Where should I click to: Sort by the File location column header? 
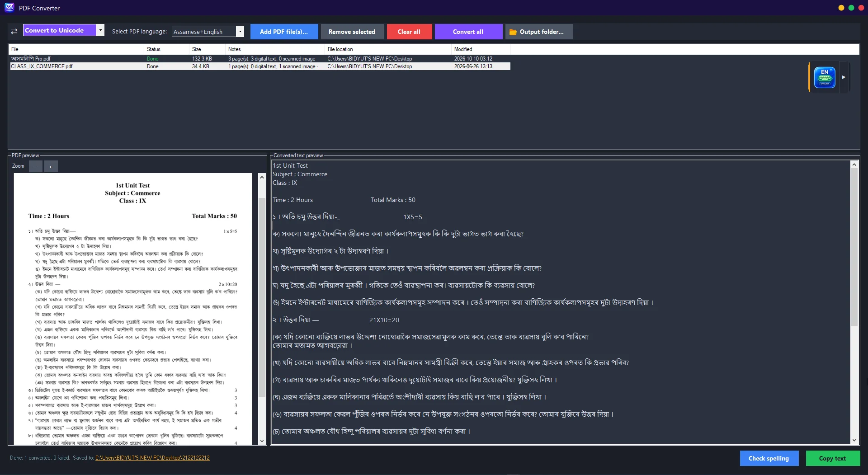point(388,49)
